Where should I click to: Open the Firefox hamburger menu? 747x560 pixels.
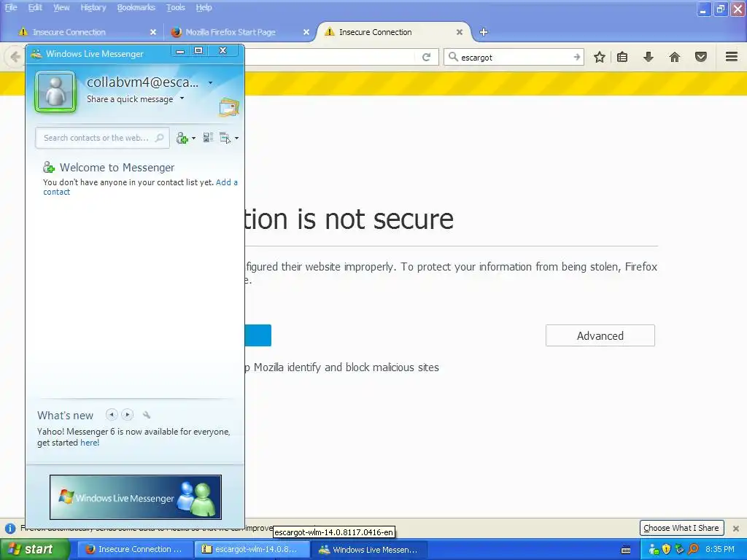pos(732,57)
